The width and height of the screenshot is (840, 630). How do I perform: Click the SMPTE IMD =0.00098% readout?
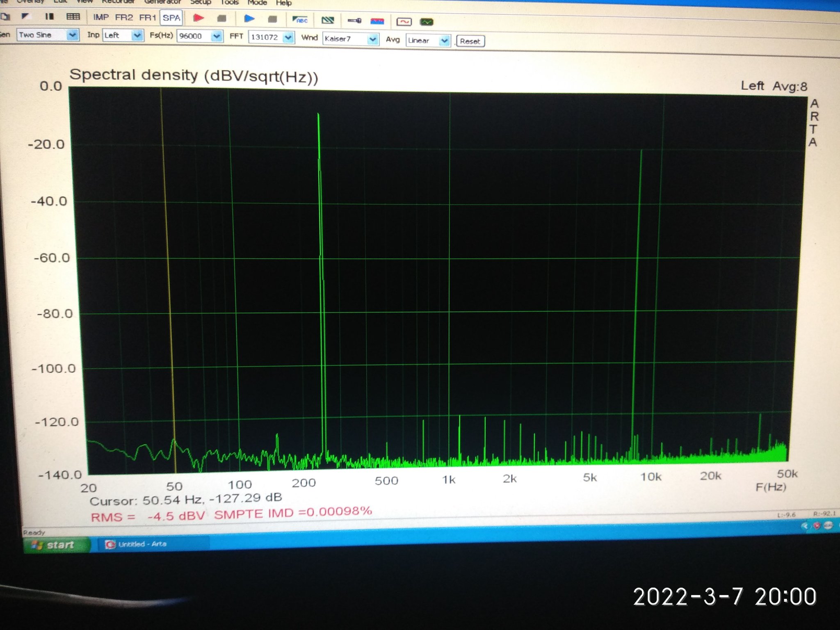293,513
